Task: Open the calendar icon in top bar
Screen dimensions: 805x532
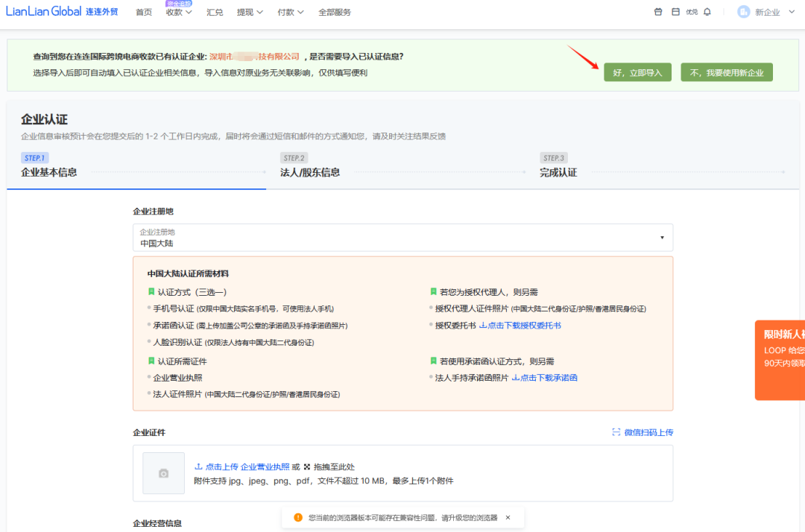Action: click(675, 12)
